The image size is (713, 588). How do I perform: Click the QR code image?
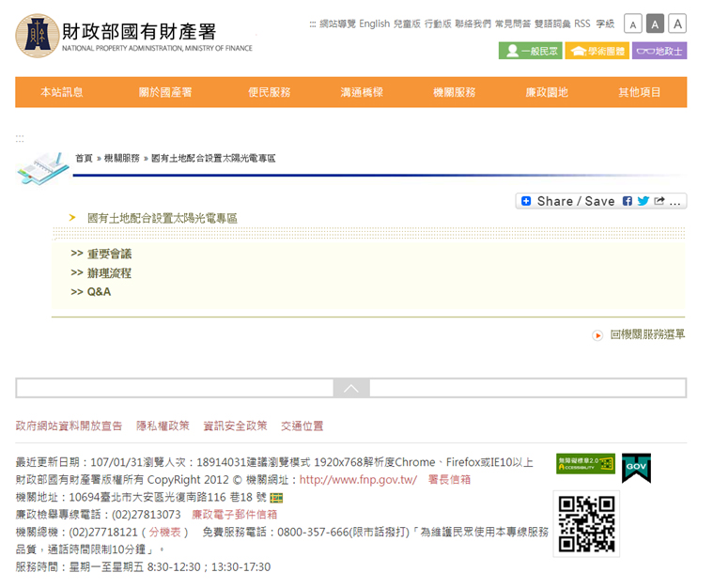pyautogui.click(x=586, y=523)
